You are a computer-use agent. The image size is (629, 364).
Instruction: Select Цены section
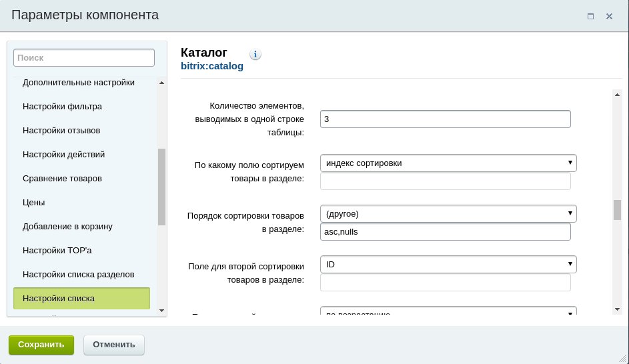pyautogui.click(x=34, y=203)
